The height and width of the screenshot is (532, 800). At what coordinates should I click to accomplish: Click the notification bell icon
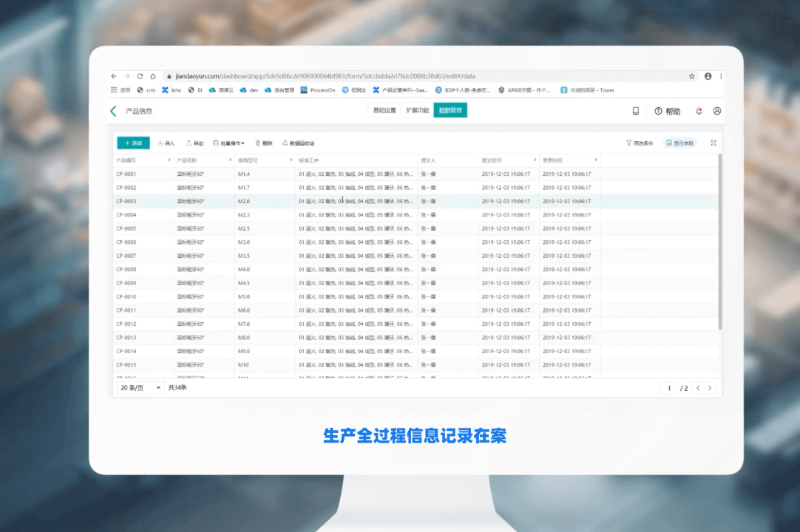[x=699, y=111]
